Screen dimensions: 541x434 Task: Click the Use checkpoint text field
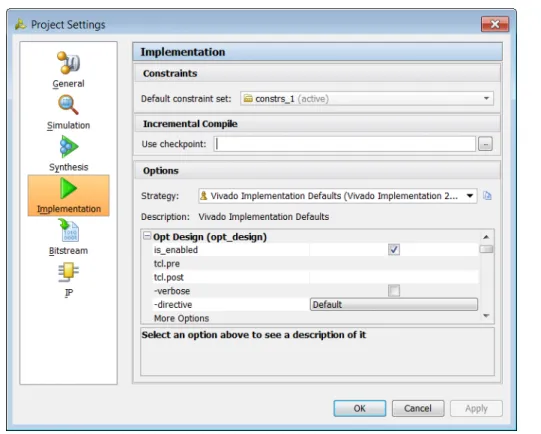(x=344, y=144)
